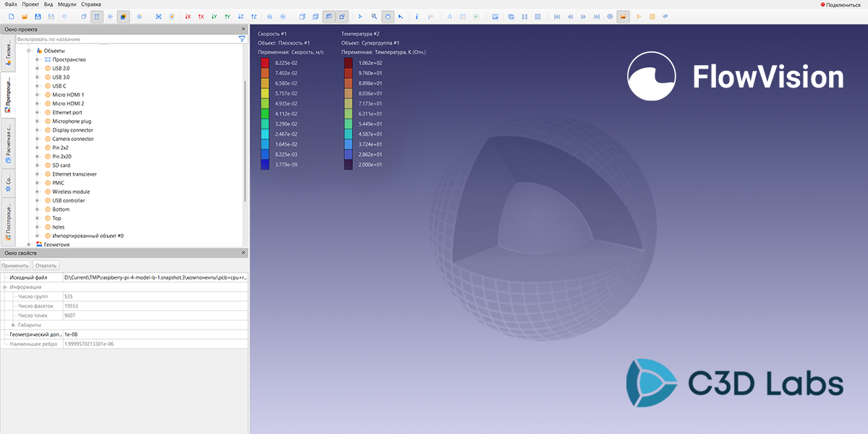Click the step-backward playback icon
868x434 pixels.
(x=570, y=16)
